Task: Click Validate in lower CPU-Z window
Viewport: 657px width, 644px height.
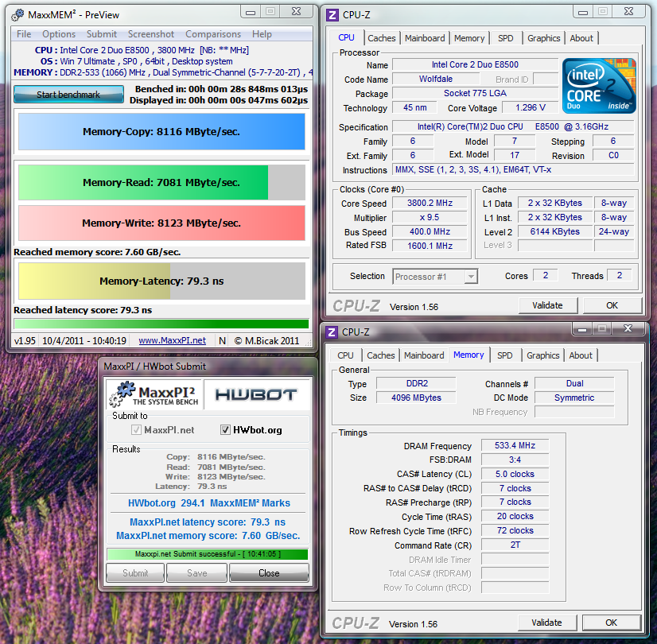Action: (547, 623)
